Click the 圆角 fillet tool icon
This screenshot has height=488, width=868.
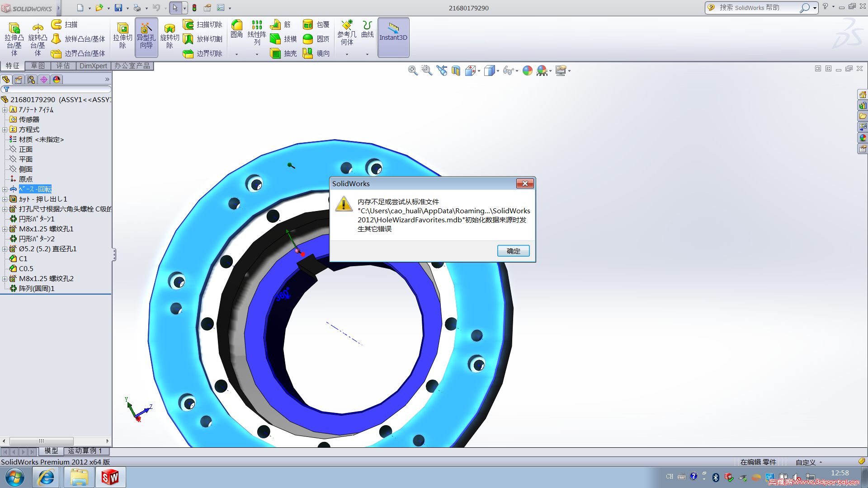(236, 26)
